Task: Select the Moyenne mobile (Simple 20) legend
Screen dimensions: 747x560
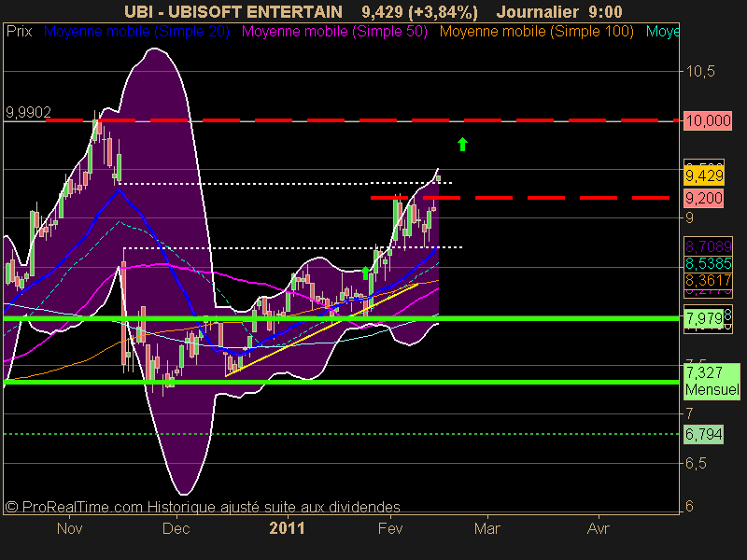Action: [x=136, y=32]
